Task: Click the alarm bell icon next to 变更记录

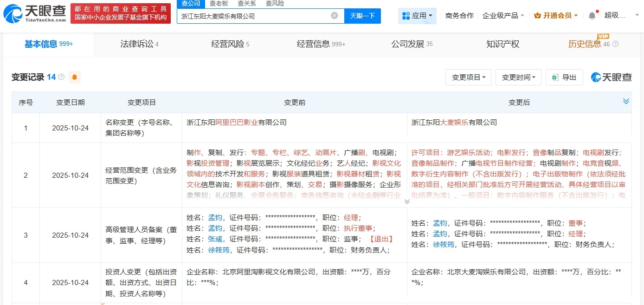Action: 74,77
